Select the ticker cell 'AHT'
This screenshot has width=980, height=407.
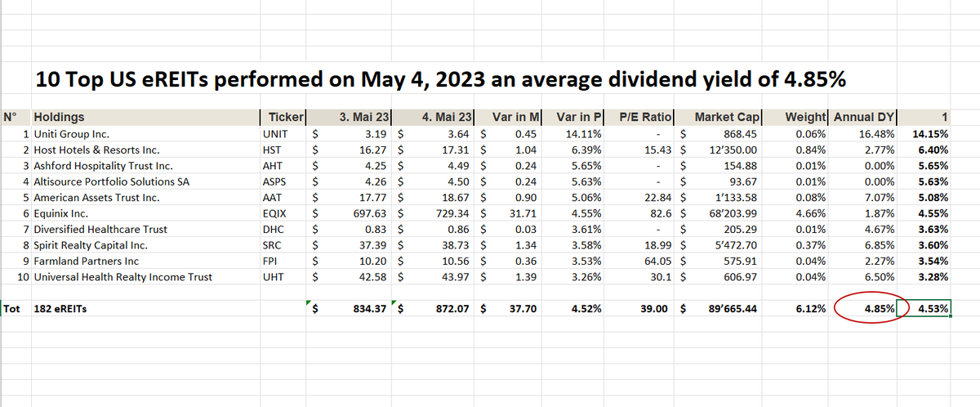283,165
